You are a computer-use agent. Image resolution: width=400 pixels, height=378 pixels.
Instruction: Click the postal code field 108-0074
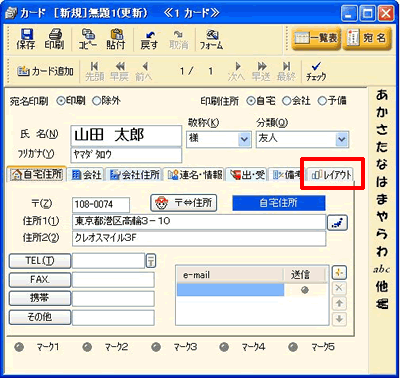[101, 205]
